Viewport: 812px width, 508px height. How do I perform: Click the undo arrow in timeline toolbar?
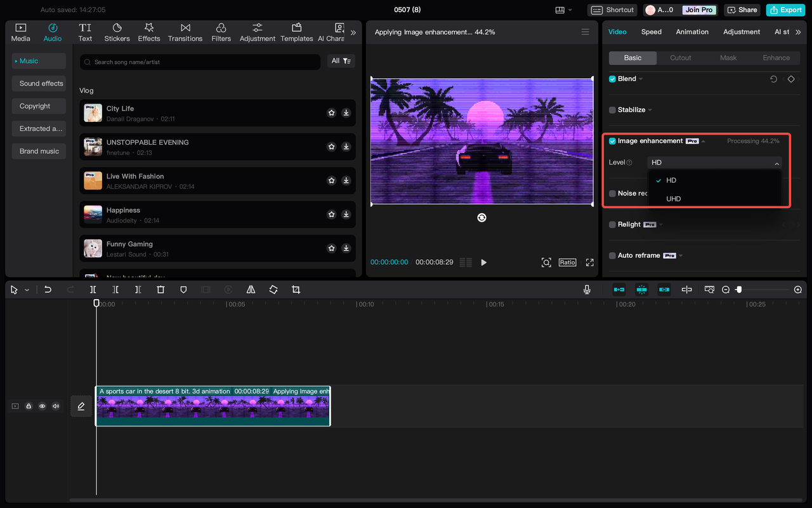tap(48, 290)
